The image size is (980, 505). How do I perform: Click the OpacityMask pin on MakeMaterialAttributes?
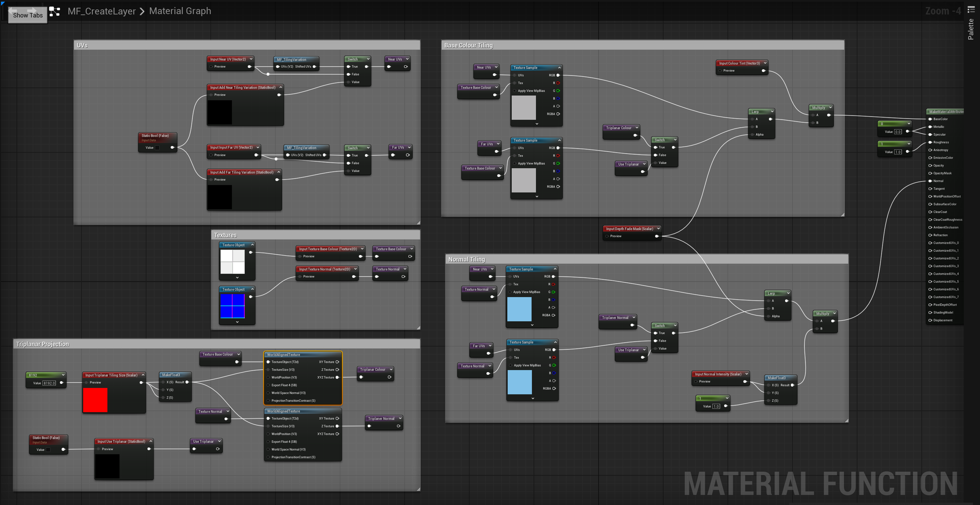tap(930, 173)
